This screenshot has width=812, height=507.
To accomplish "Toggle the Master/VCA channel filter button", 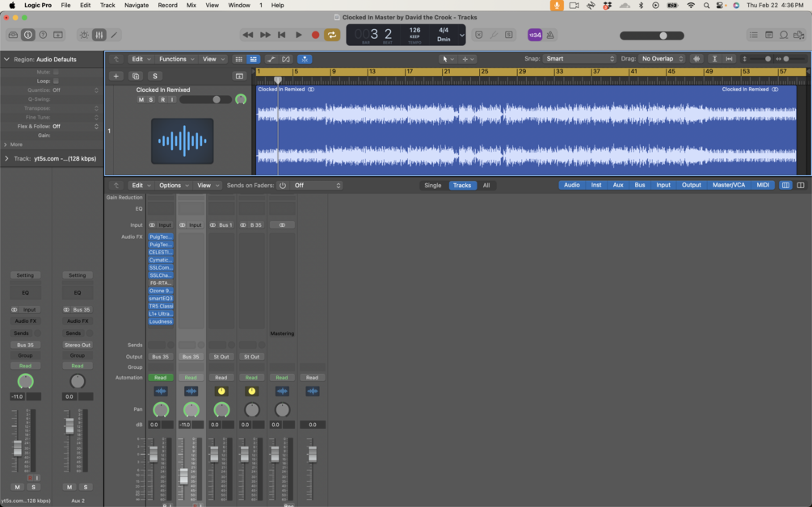I will coord(729,185).
